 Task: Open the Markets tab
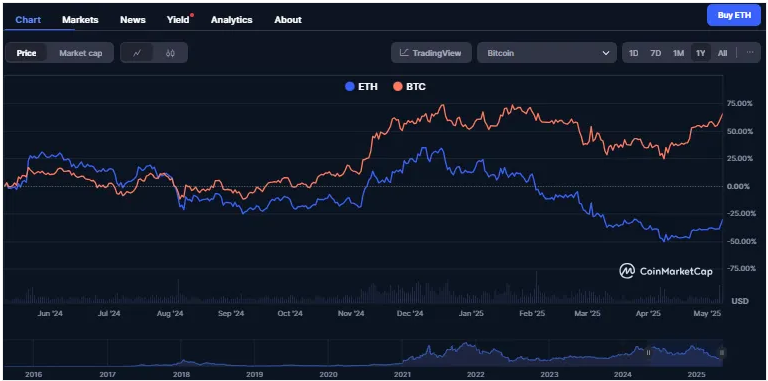[x=80, y=20]
